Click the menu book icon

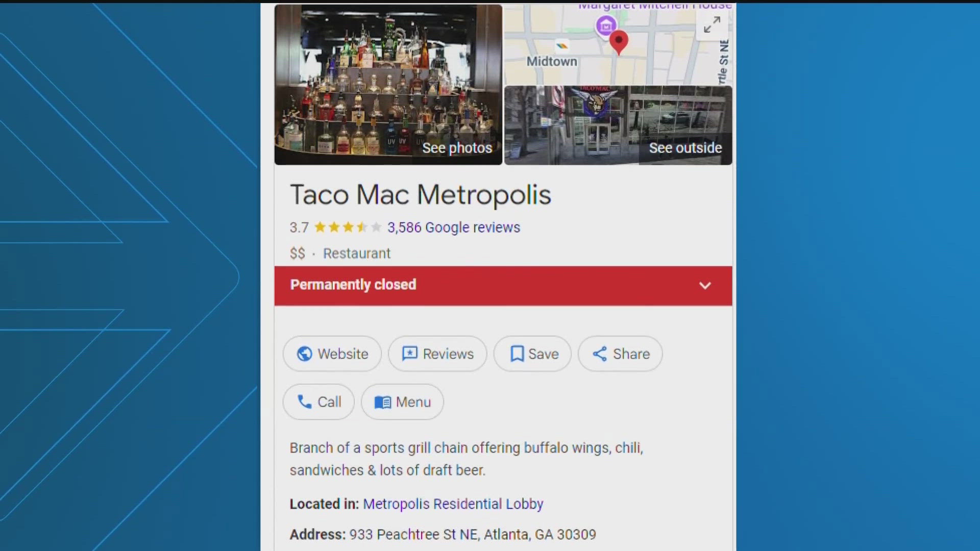pyautogui.click(x=383, y=403)
